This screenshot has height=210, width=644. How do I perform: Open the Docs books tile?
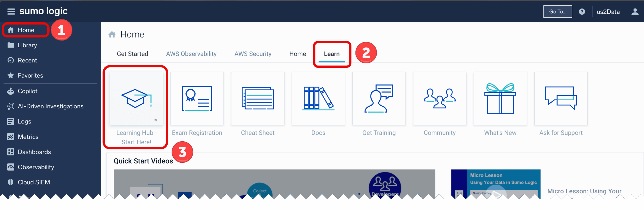tap(318, 99)
